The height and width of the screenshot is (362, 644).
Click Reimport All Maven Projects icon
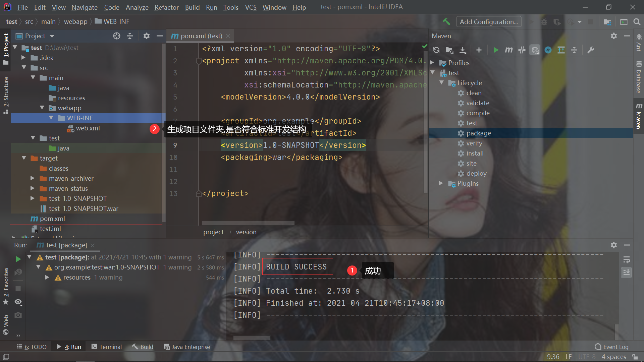436,50
